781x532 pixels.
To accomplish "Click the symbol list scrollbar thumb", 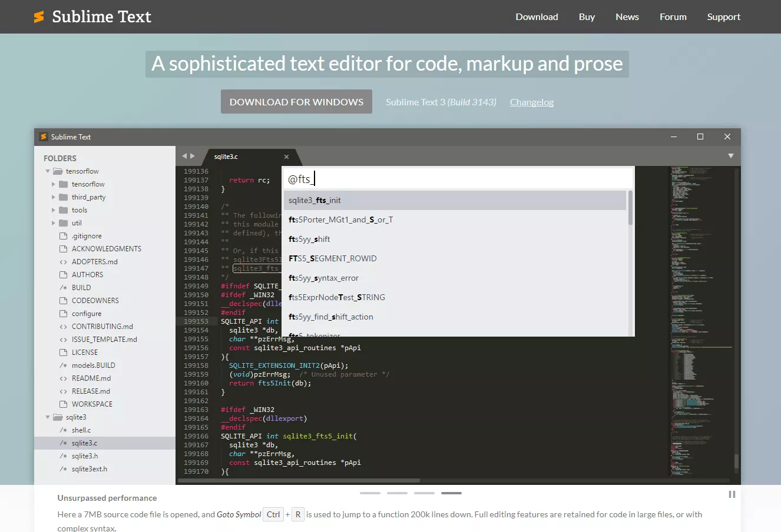I will tap(630, 208).
